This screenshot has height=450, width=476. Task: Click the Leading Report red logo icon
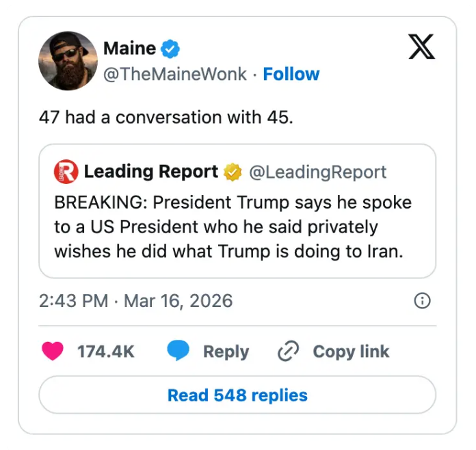66,172
